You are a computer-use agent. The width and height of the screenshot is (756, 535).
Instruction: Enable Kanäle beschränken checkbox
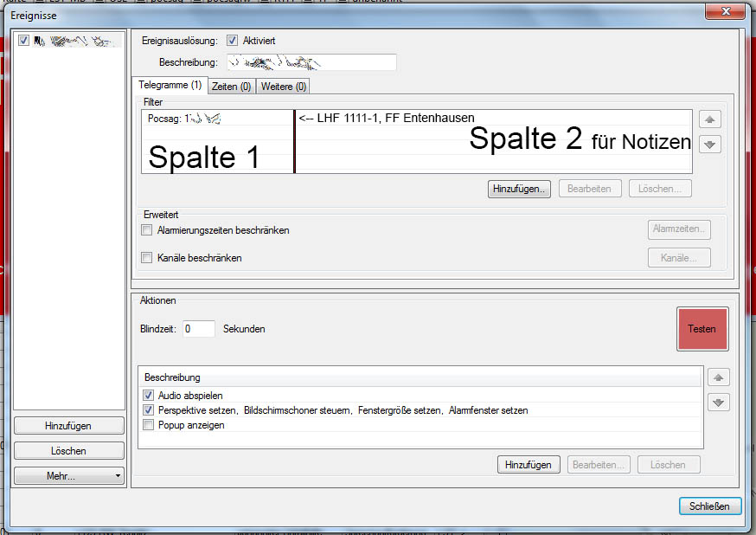coord(146,258)
